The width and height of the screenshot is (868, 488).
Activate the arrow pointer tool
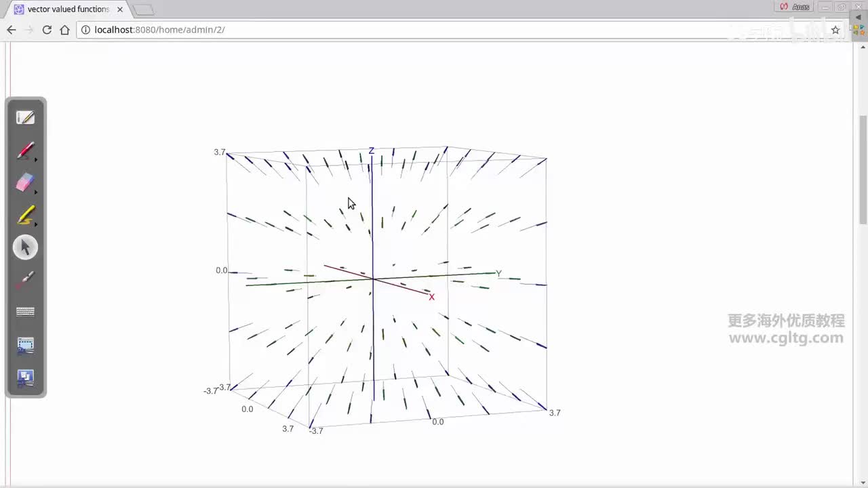[26, 247]
